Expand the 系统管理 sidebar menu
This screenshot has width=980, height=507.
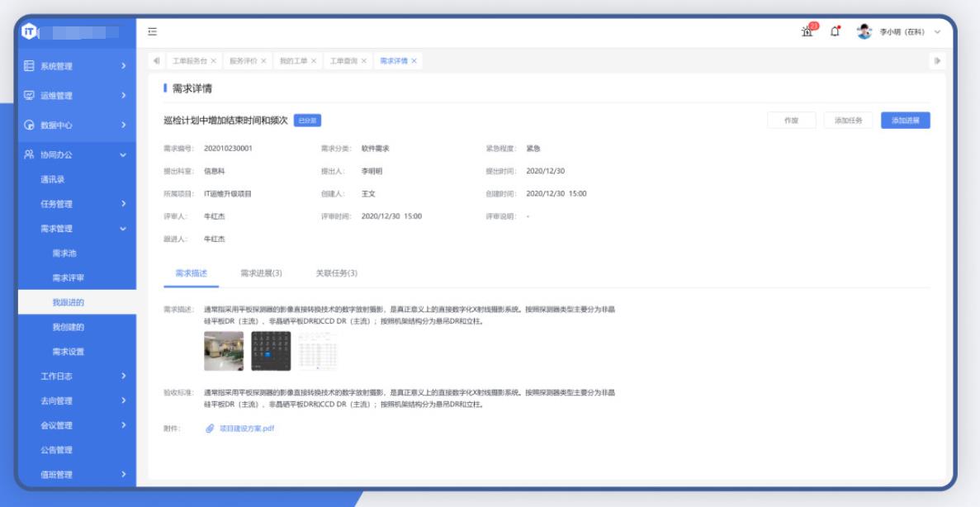pyautogui.click(x=75, y=66)
